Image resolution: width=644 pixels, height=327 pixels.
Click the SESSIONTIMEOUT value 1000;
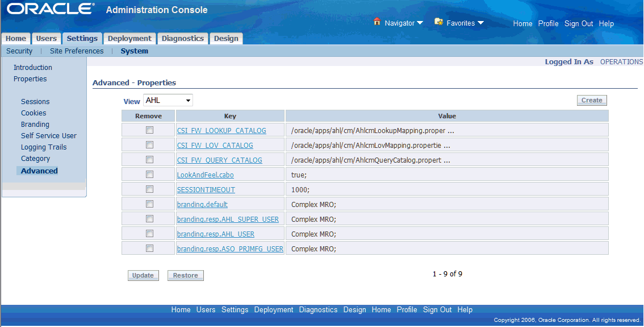pyautogui.click(x=300, y=189)
